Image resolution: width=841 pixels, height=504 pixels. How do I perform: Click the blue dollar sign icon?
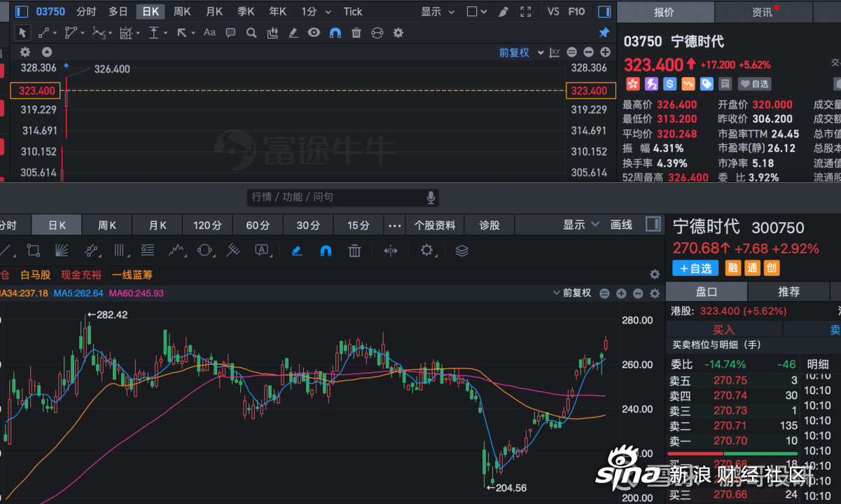[x=670, y=84]
